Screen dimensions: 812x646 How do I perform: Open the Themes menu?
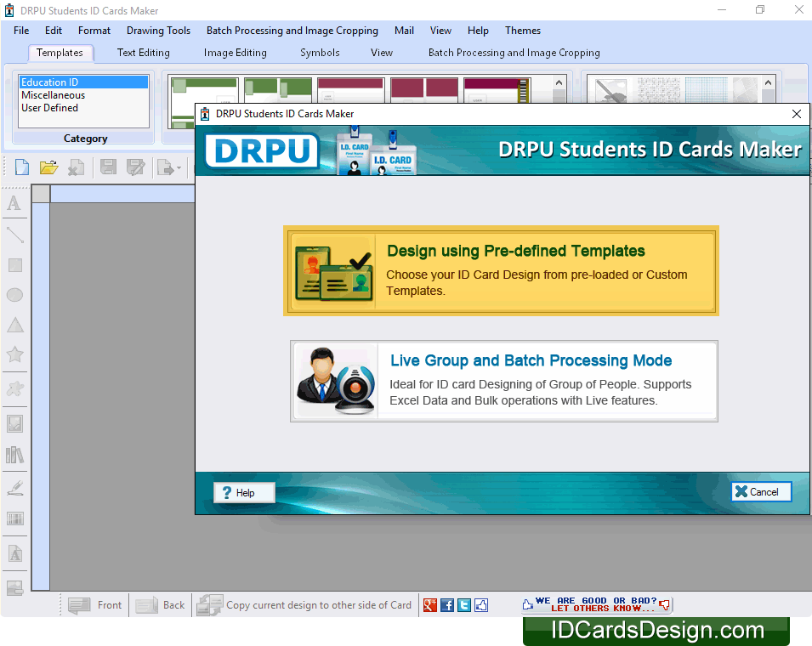pyautogui.click(x=523, y=31)
